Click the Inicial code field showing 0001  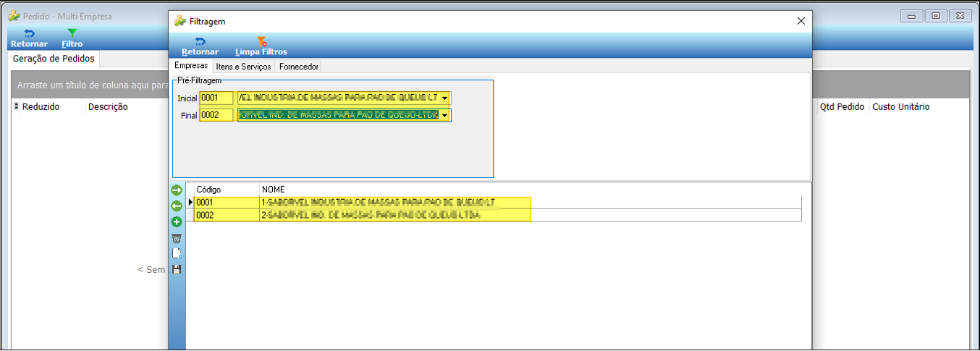[x=216, y=98]
